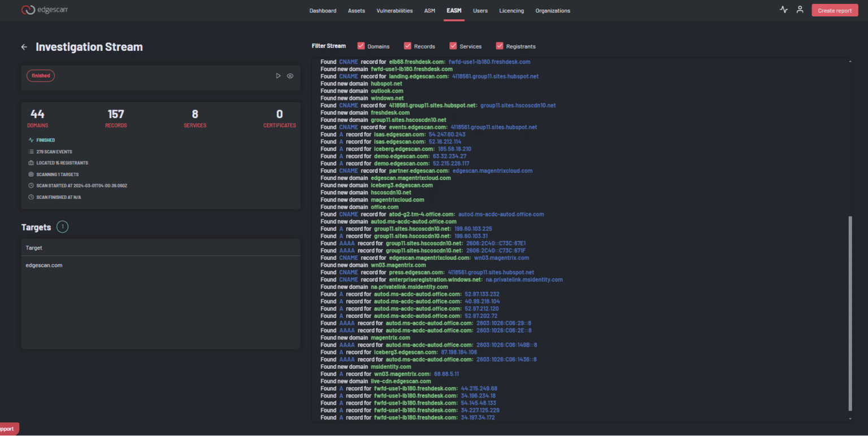Click the back arrow beside Investigation Stream
Viewport: 868px width, 436px height.
point(24,47)
